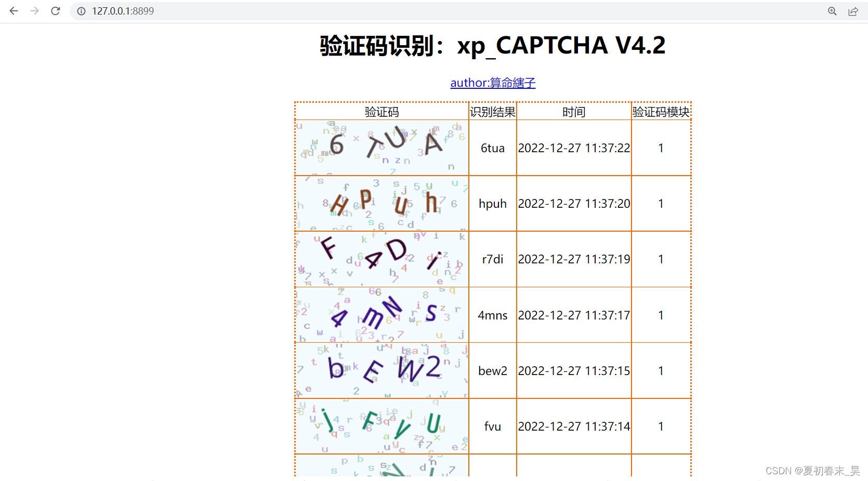Click the 时间 column header
The height and width of the screenshot is (481, 868).
[574, 112]
